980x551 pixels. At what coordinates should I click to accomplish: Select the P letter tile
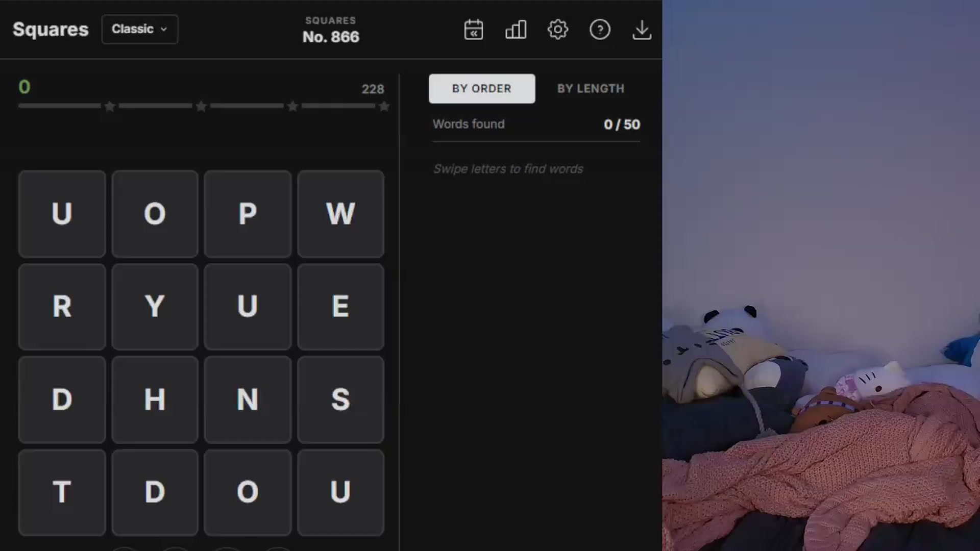[x=248, y=214]
